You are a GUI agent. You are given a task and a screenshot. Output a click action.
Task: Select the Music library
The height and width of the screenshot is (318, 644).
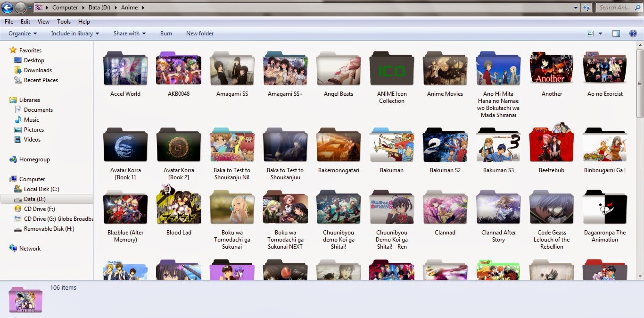click(32, 120)
